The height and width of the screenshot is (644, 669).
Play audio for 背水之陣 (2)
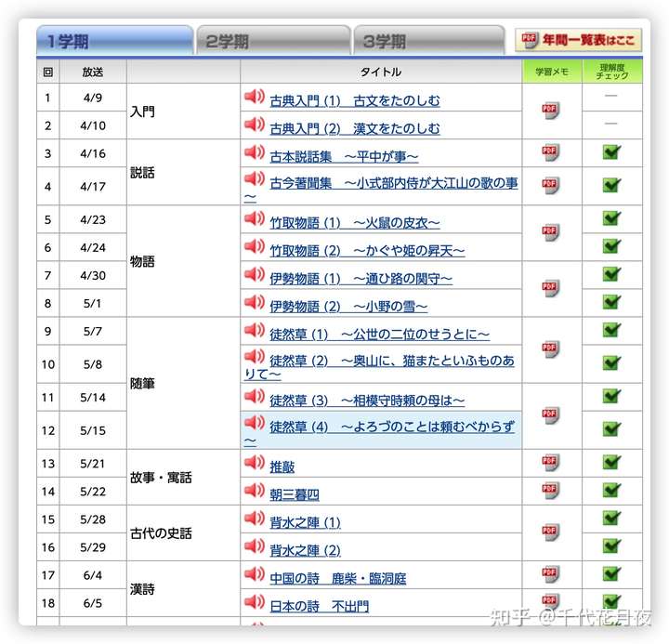pos(255,545)
